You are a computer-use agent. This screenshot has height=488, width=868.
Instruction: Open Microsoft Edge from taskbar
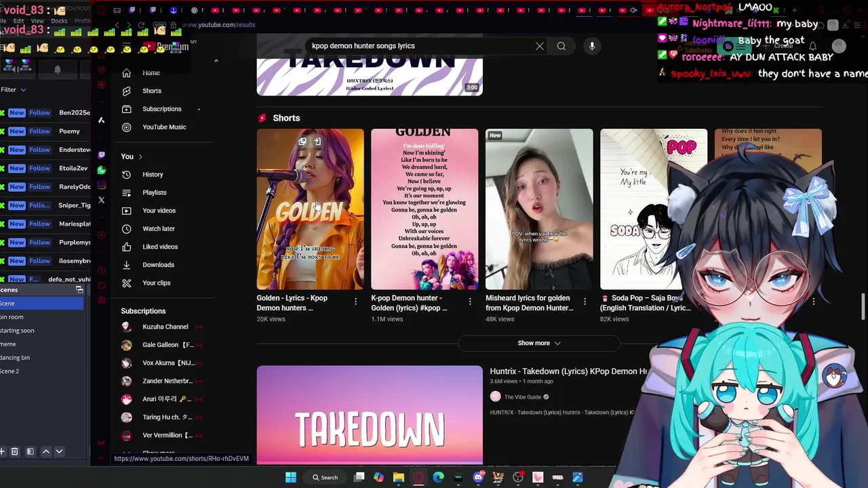[438, 477]
